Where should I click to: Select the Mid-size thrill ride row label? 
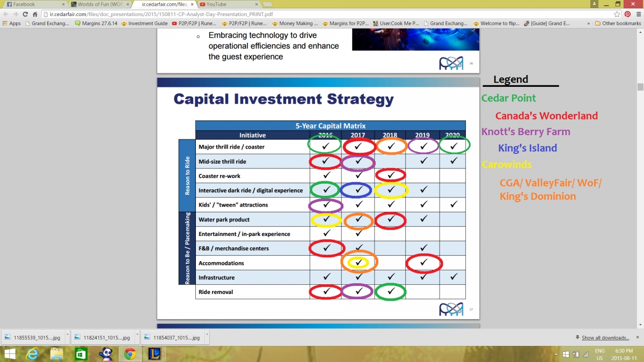click(222, 161)
